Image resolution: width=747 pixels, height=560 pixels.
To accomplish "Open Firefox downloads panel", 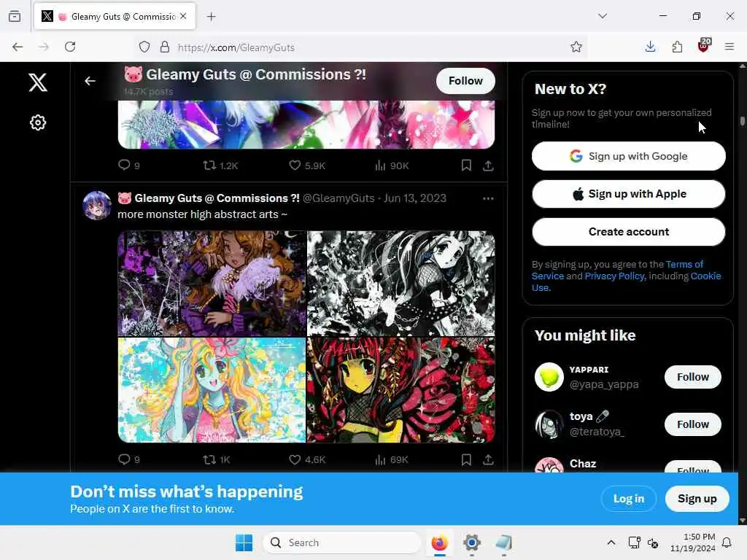I will (650, 47).
